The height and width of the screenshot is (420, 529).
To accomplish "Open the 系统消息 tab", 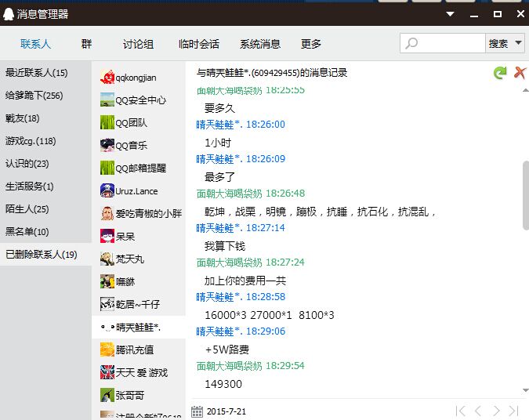I will coord(260,44).
